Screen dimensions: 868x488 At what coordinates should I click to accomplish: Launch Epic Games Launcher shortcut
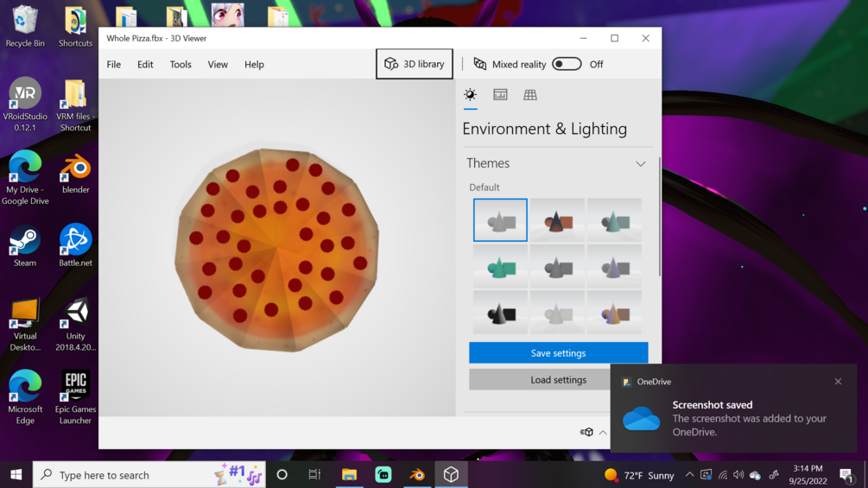[75, 397]
